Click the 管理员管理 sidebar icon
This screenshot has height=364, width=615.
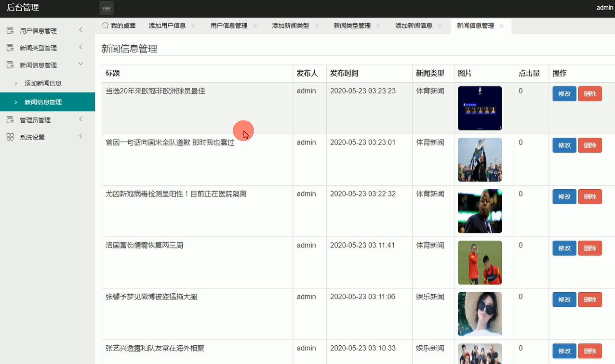point(10,120)
